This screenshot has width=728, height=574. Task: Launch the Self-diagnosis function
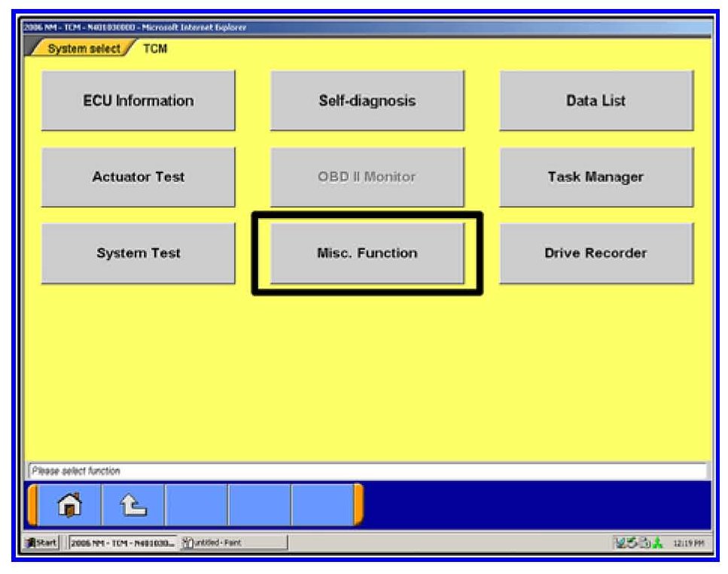tap(367, 101)
